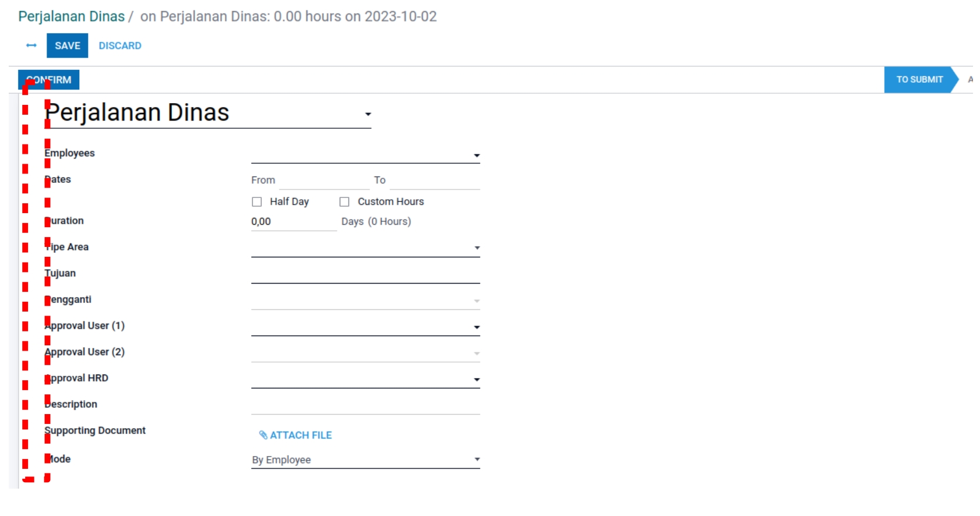
Task: Change Mode dropdown from By Employee
Action: [x=365, y=460]
